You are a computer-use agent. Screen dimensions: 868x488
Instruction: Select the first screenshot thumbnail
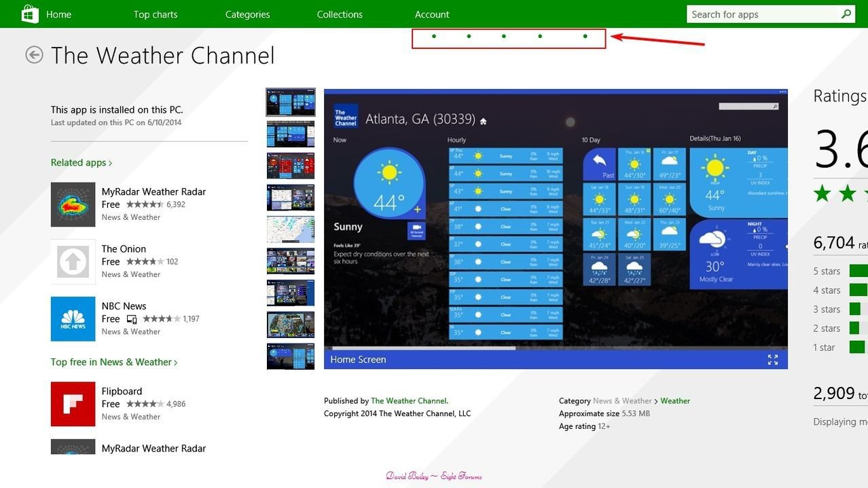[x=291, y=102]
